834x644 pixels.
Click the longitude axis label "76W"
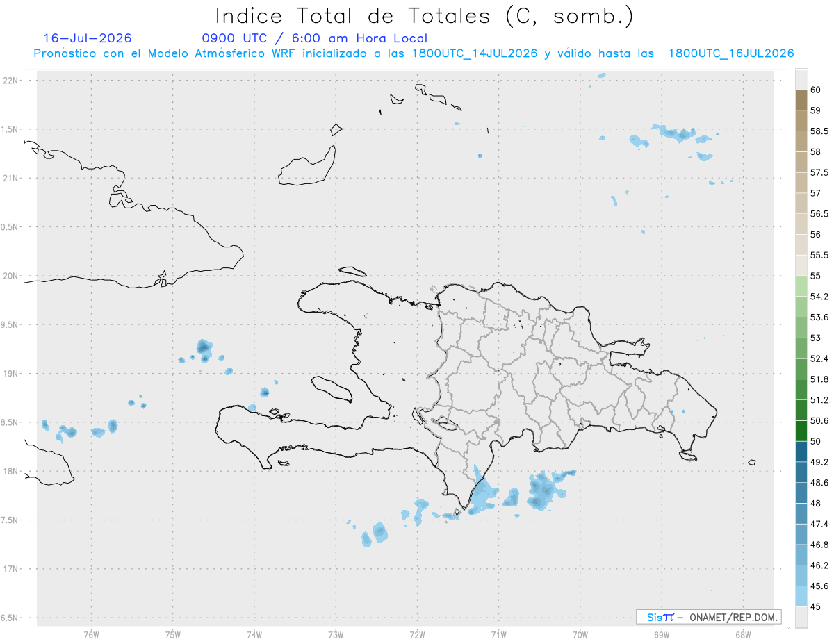(91, 635)
